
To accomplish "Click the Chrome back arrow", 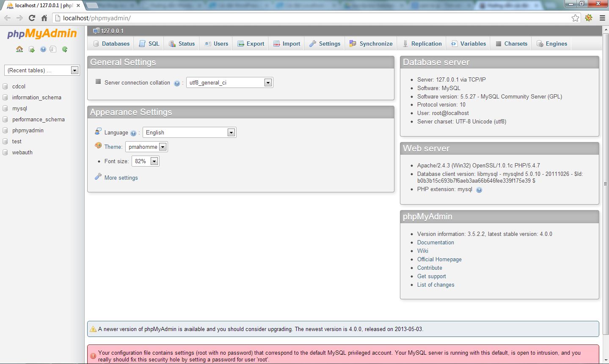I will (7, 18).
